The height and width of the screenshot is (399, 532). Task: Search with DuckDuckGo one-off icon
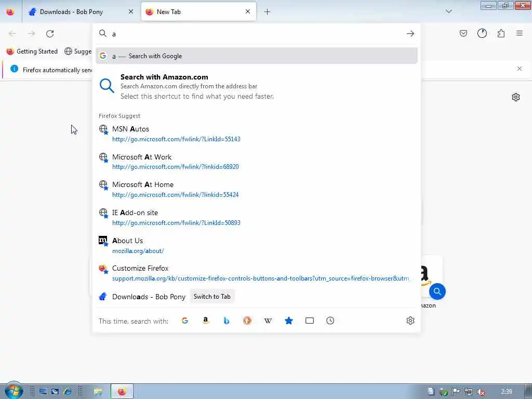click(x=247, y=321)
